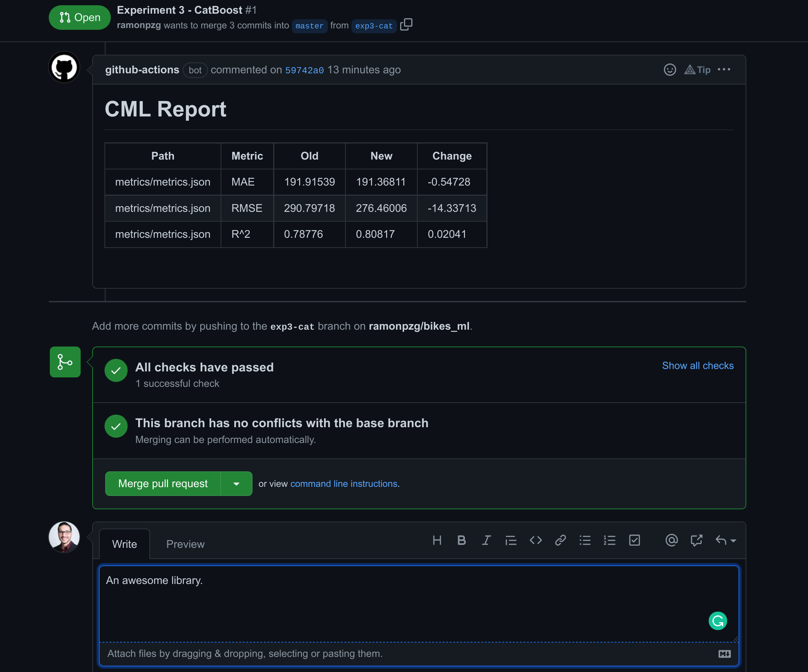Insert heading with the H icon
Image resolution: width=808 pixels, height=672 pixels.
(437, 540)
